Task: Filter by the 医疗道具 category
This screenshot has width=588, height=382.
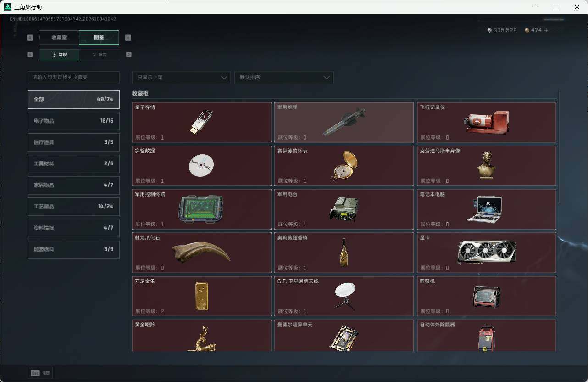Action: tap(73, 142)
